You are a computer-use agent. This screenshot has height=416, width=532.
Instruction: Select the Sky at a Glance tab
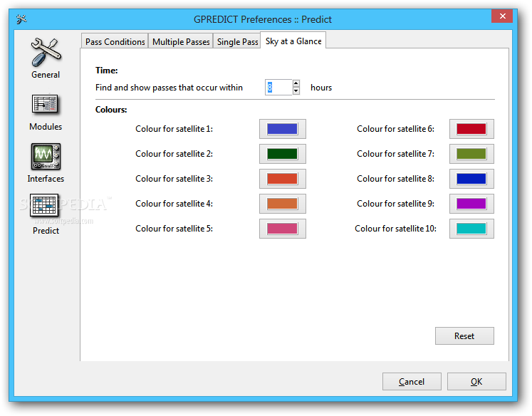pos(293,41)
